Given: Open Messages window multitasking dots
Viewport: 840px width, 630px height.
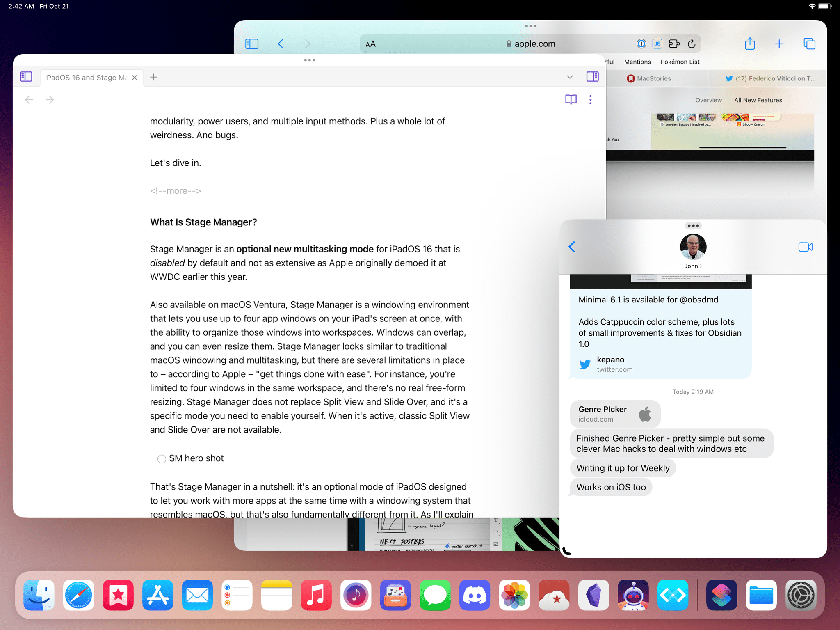Looking at the screenshot, I should click(x=693, y=225).
